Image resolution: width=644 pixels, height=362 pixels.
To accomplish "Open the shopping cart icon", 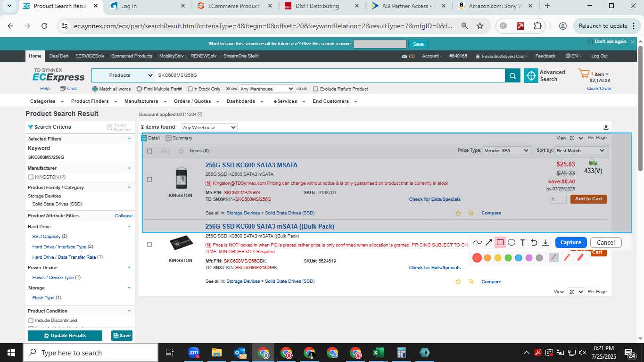I will (584, 74).
